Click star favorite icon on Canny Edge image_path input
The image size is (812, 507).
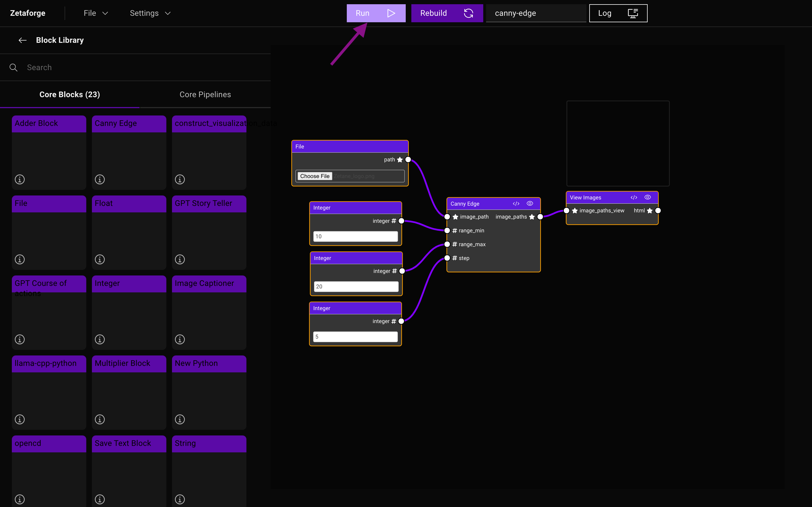pos(455,217)
